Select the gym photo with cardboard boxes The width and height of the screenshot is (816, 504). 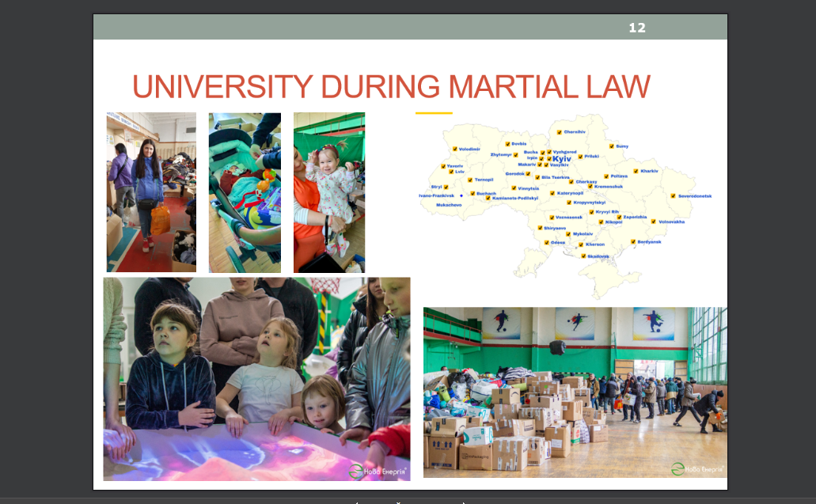575,392
